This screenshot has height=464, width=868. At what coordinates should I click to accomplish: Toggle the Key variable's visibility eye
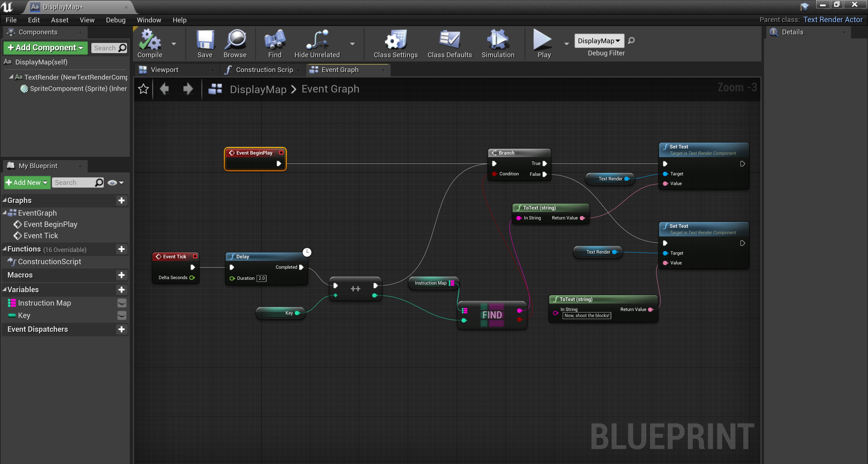coord(122,316)
